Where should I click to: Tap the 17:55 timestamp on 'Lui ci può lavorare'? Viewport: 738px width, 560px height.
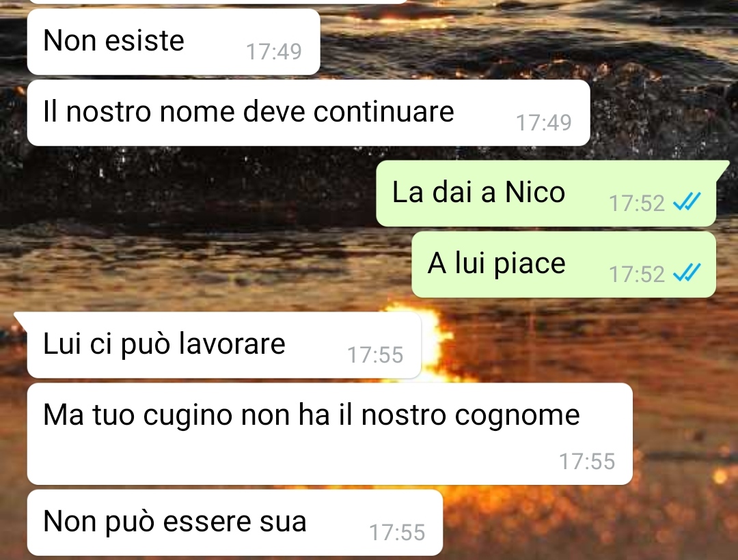375,355
